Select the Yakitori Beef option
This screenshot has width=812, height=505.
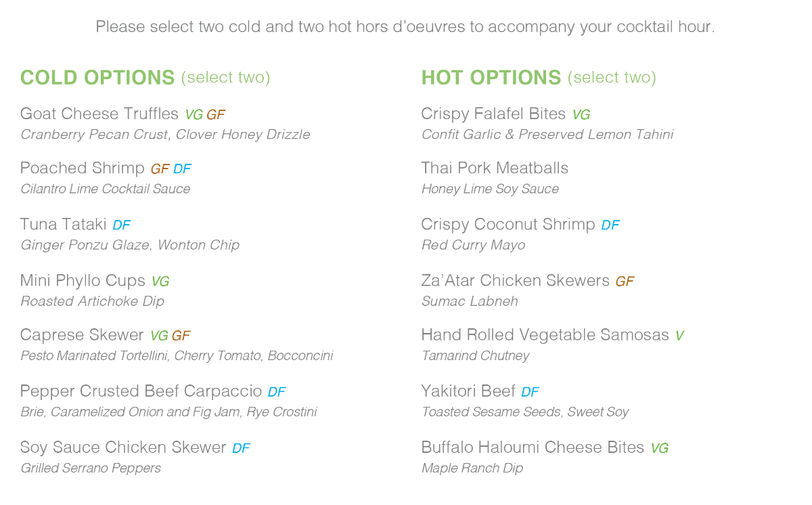[468, 391]
